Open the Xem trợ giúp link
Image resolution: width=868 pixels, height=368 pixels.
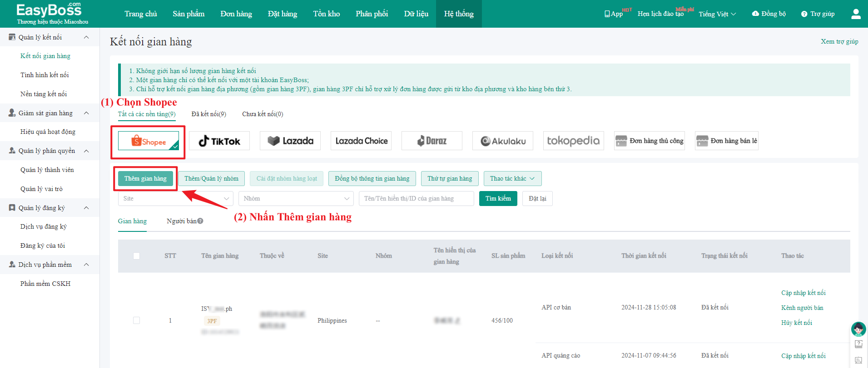(839, 41)
